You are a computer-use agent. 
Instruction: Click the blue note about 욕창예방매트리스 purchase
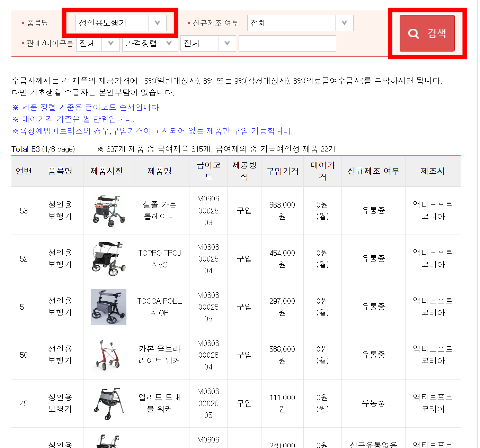coord(153,131)
